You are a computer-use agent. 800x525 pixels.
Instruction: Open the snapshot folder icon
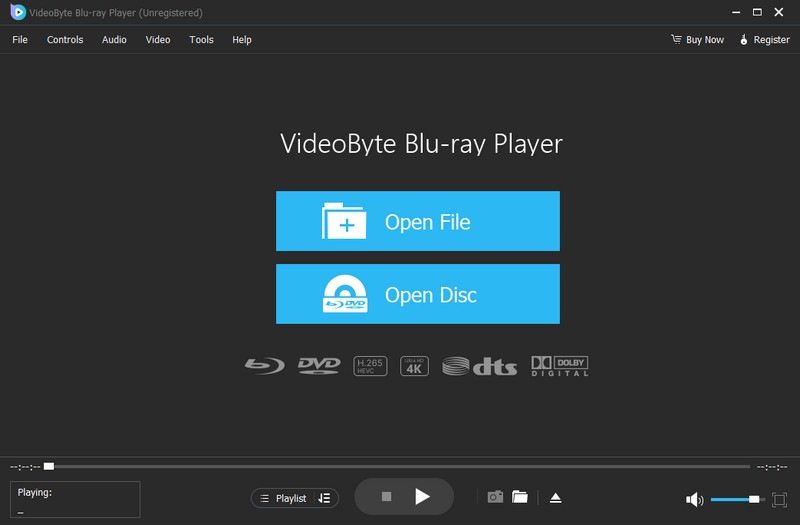520,497
